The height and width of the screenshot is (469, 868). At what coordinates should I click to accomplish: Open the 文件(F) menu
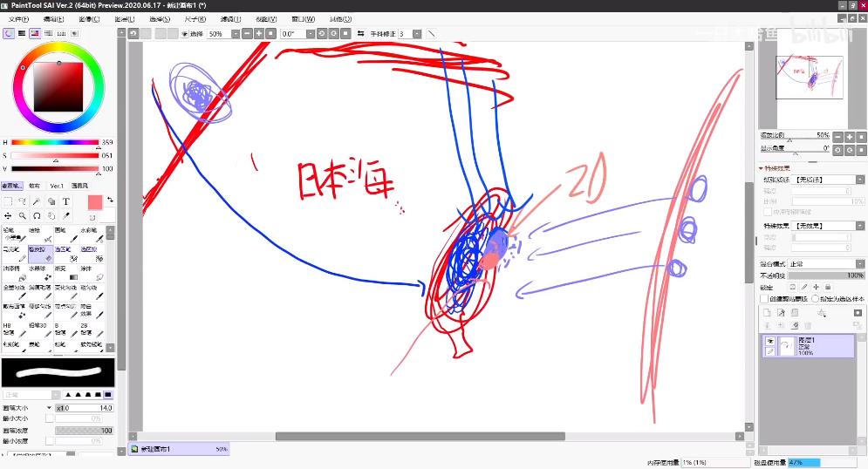[x=19, y=19]
